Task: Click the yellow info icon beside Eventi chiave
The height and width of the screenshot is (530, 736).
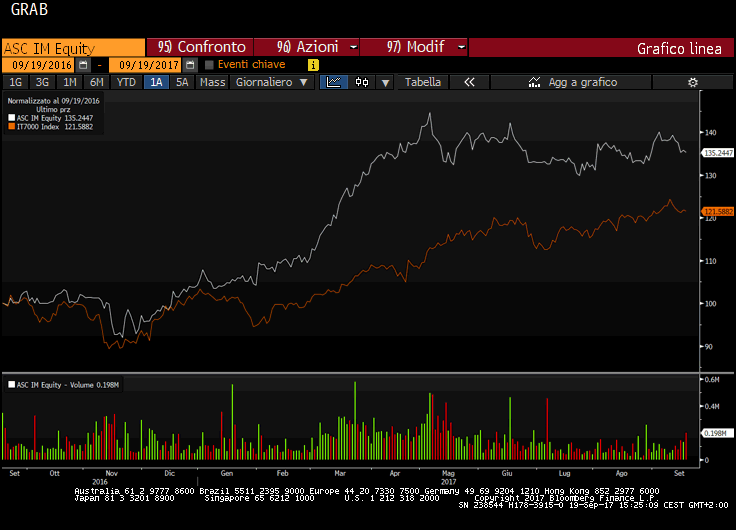Action: click(x=313, y=65)
